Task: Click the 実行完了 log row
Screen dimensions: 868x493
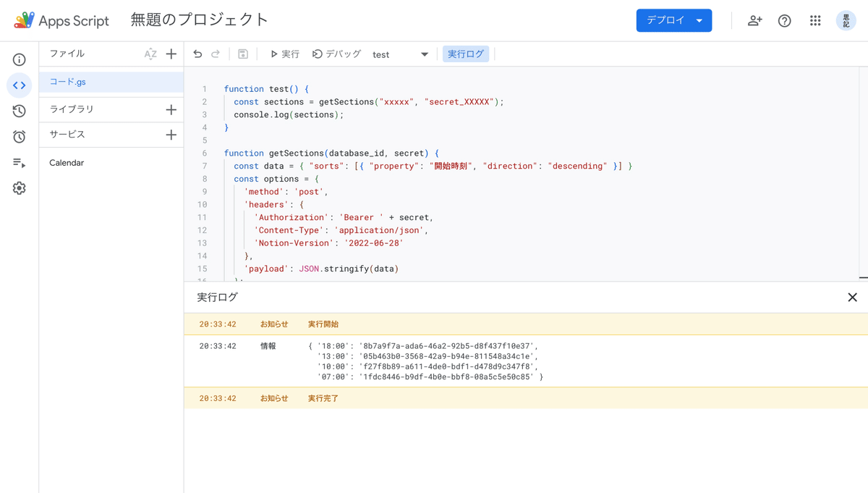Action: (x=526, y=398)
